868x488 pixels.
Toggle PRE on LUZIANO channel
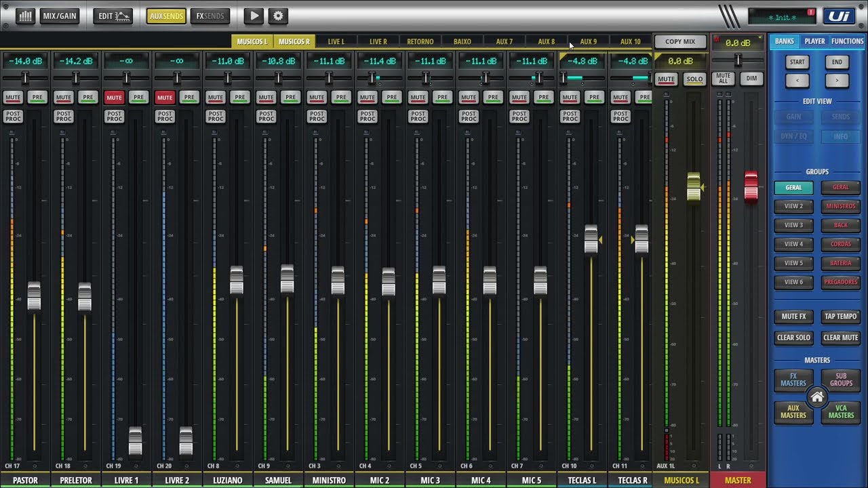point(240,98)
